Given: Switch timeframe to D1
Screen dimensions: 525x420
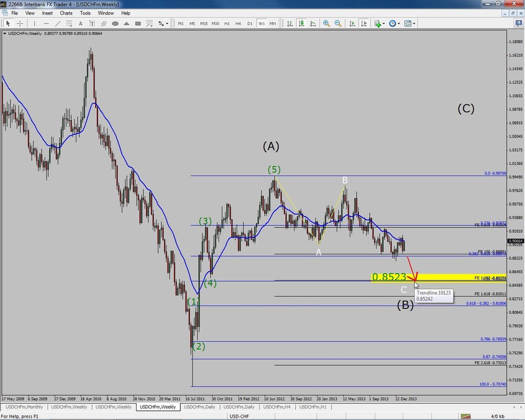Looking at the screenshot, I should click(x=250, y=23).
